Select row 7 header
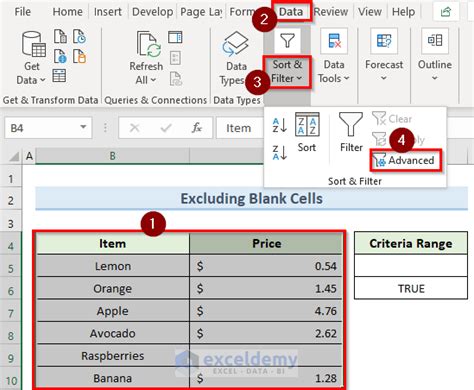Image resolution: width=474 pixels, height=390 pixels. point(11,313)
